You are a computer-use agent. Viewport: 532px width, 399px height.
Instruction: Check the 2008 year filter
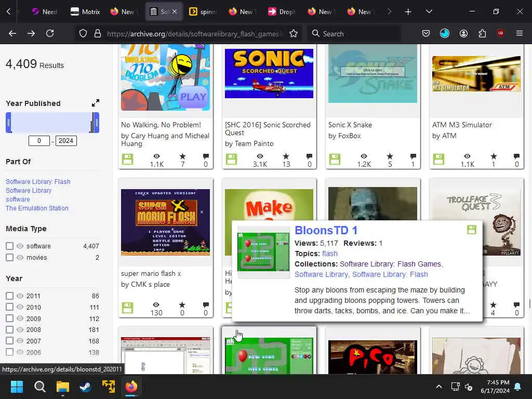9,329
